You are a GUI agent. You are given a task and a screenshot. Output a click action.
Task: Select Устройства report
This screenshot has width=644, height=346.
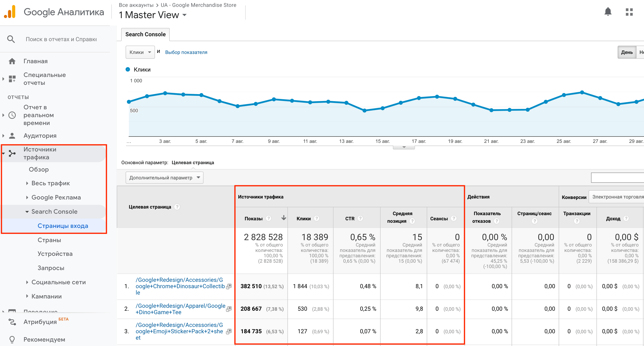pyautogui.click(x=55, y=254)
